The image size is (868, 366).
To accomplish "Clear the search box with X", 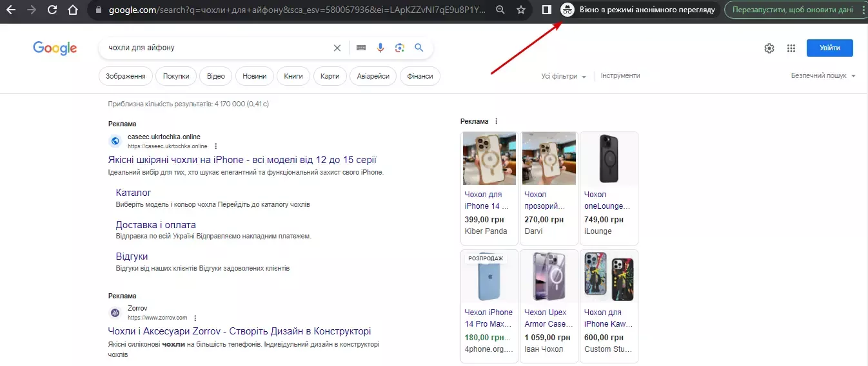I will pyautogui.click(x=337, y=48).
